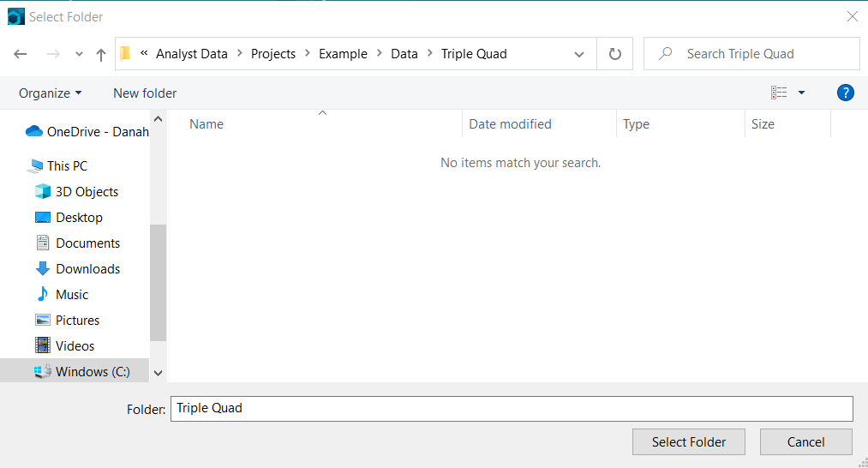Navigate to Projects in breadcrumb

pos(273,54)
